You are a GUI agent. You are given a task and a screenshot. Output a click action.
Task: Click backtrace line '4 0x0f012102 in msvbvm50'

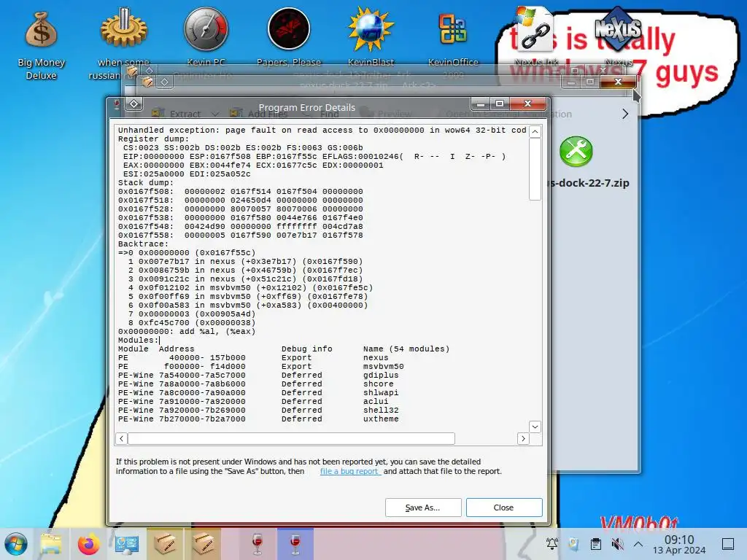click(x=251, y=287)
